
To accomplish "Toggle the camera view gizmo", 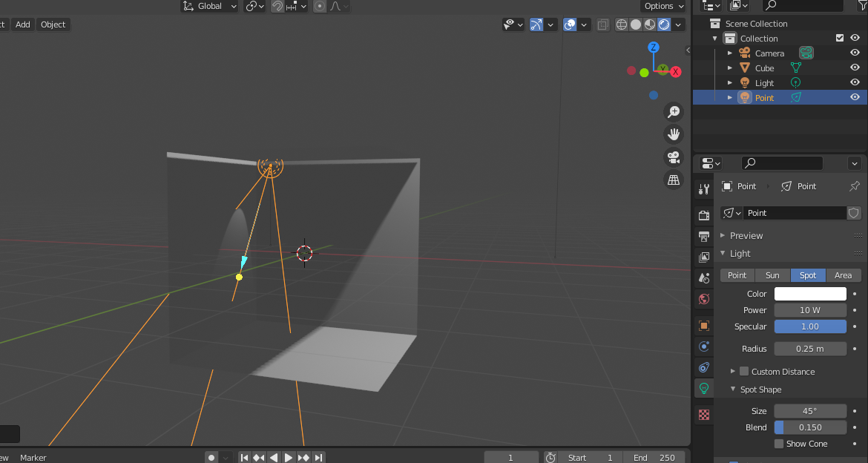I will pyautogui.click(x=674, y=157).
